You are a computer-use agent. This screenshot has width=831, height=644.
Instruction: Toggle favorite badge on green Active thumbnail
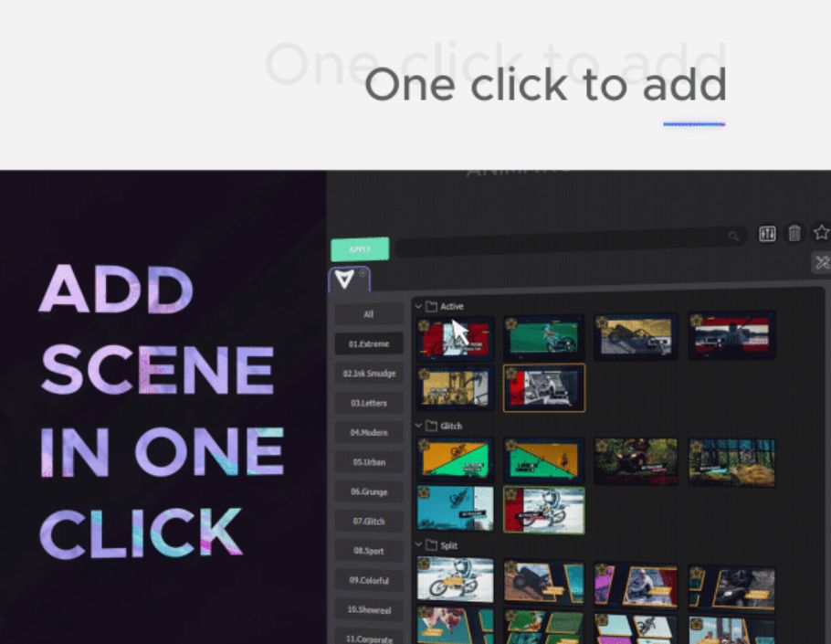[x=511, y=323]
